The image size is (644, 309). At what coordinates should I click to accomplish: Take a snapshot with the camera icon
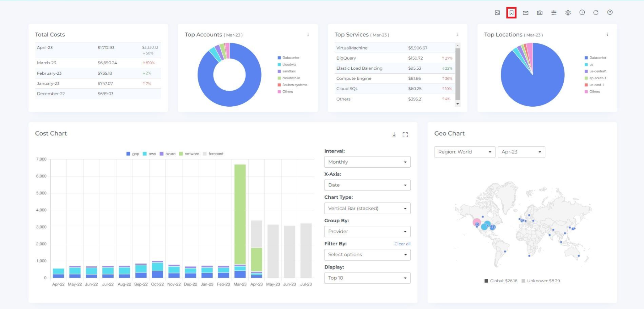tap(540, 13)
